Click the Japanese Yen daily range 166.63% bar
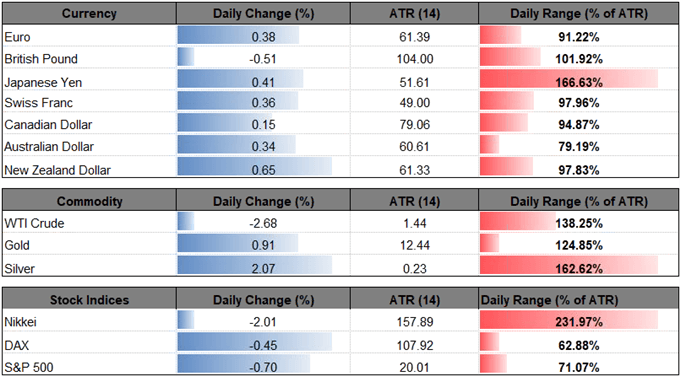 click(x=579, y=81)
